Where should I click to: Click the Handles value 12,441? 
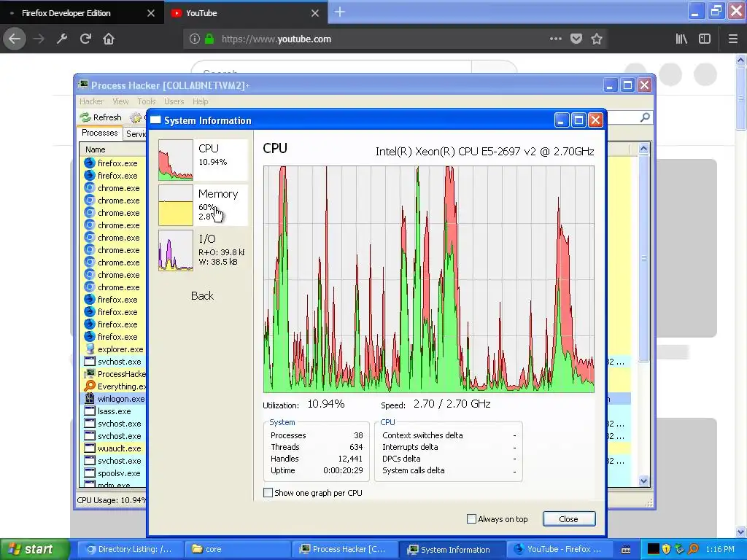pos(350,459)
